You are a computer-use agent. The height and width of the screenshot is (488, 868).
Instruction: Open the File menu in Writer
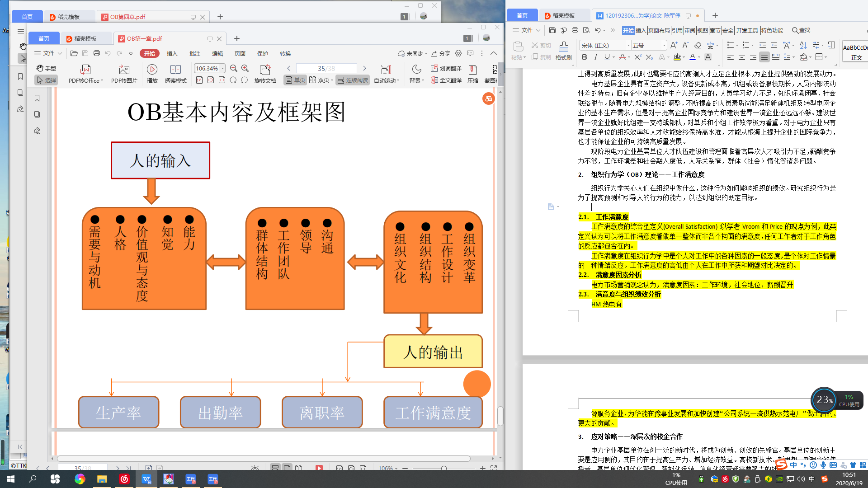pos(526,30)
